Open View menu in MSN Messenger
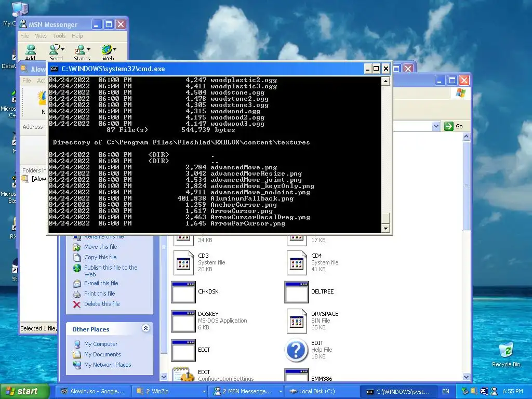This screenshot has width=532, height=399. pos(41,36)
